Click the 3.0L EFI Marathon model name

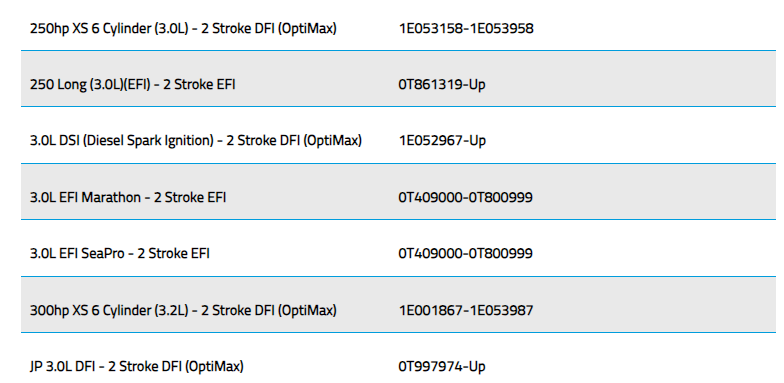pos(128,198)
